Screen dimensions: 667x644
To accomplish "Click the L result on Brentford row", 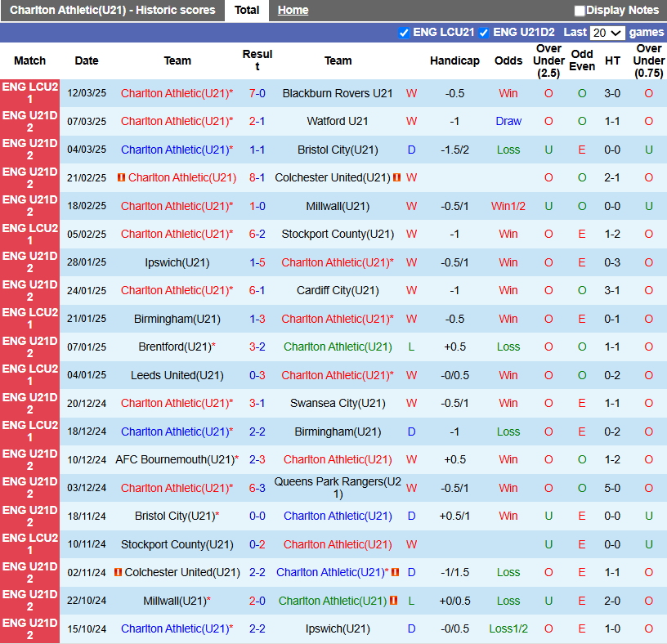I will (411, 347).
